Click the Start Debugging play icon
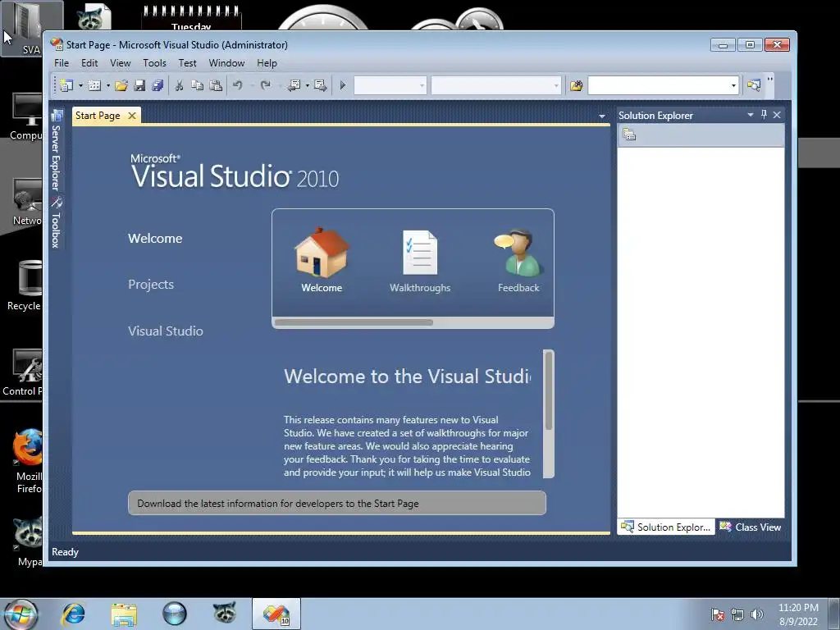This screenshot has height=630, width=840. (x=343, y=85)
